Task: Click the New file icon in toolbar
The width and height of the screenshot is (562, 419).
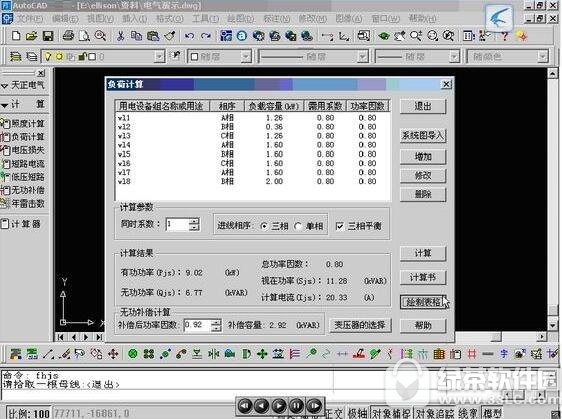Action: tap(16, 36)
